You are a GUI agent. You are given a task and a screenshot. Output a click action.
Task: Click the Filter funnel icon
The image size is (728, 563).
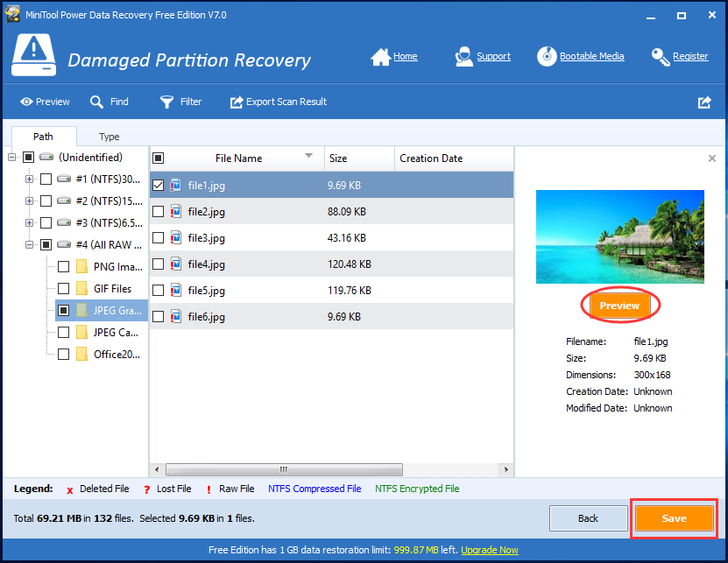click(x=166, y=102)
